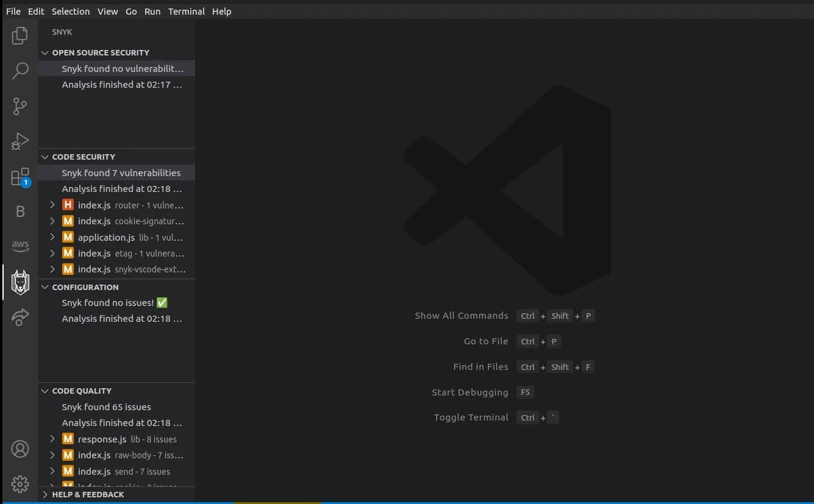Select 'Snyk found 65 issues' under Code Quality
814x504 pixels.
pos(106,406)
